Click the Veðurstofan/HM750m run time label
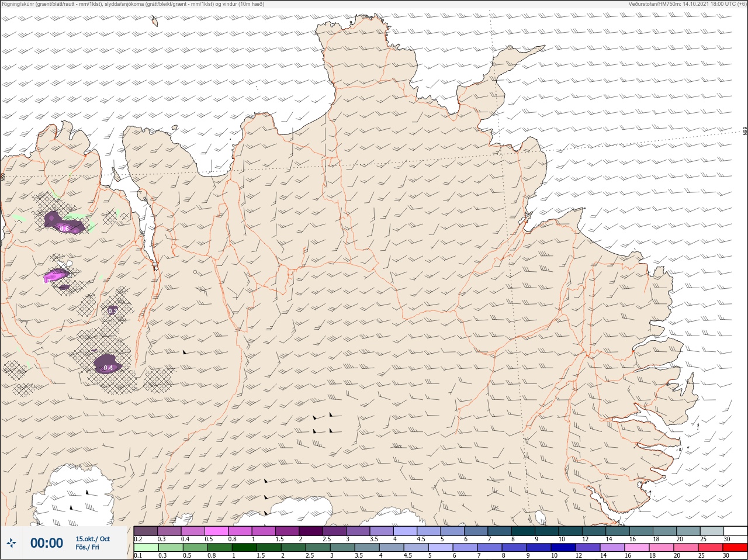Viewport: 748px width, 560px height. tap(688, 4)
